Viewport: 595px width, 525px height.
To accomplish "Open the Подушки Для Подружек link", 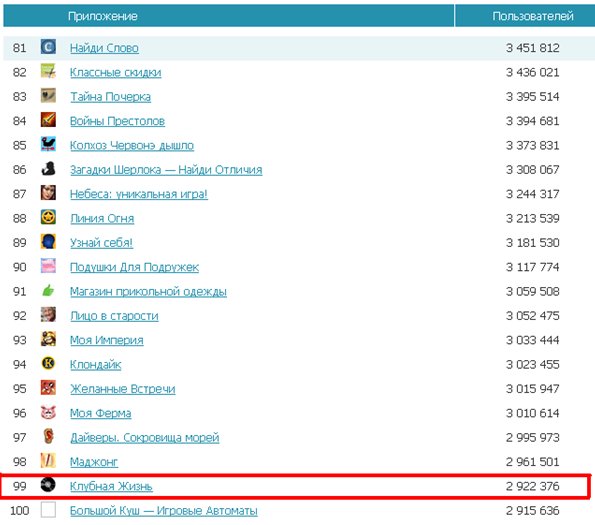I will [x=134, y=267].
